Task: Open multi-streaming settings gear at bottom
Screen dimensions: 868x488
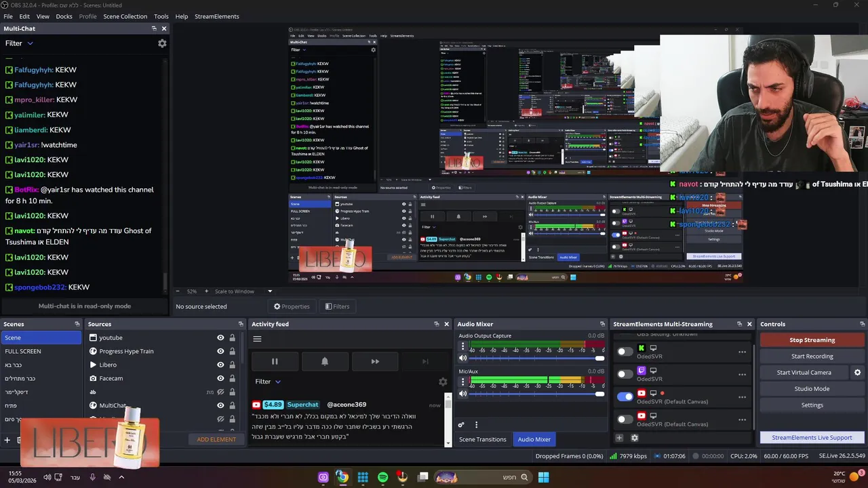Action: (635, 438)
